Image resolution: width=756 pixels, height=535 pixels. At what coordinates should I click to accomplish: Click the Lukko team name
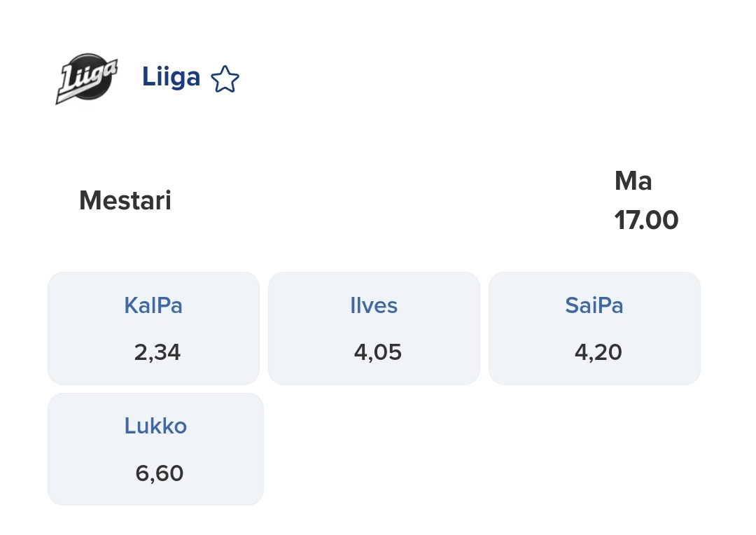[155, 426]
